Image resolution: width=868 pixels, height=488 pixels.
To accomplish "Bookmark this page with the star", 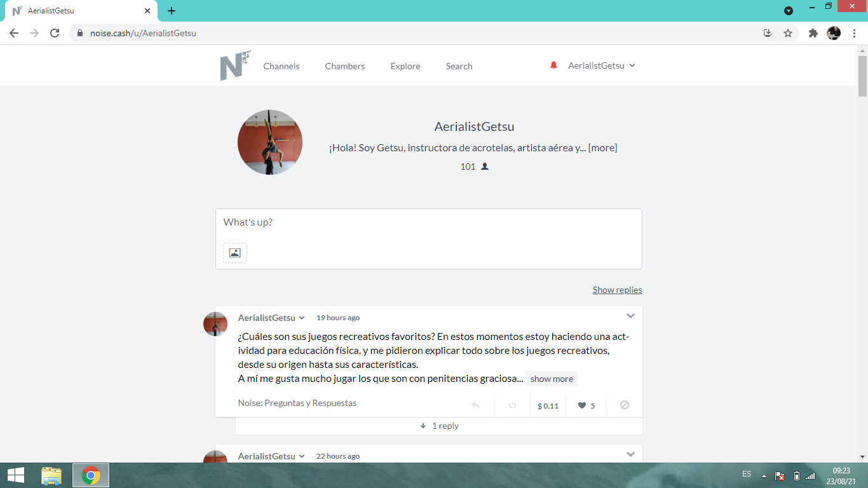I will [788, 33].
